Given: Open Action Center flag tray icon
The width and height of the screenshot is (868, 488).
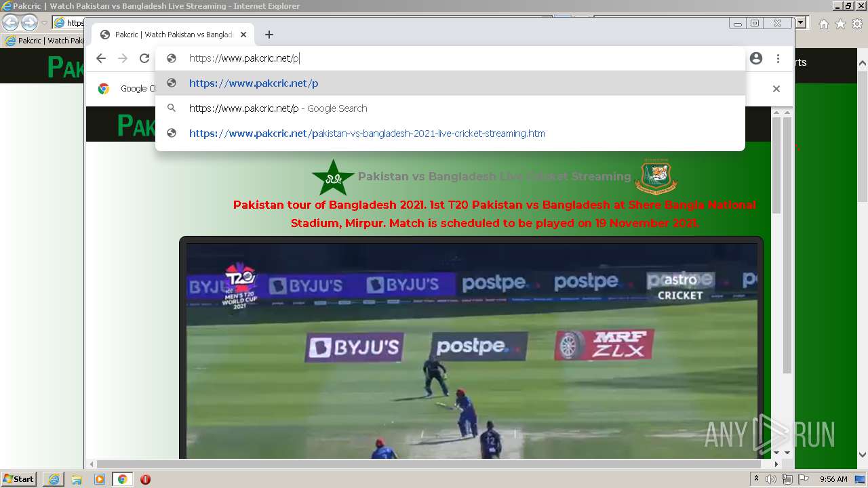Looking at the screenshot, I should click(803, 479).
